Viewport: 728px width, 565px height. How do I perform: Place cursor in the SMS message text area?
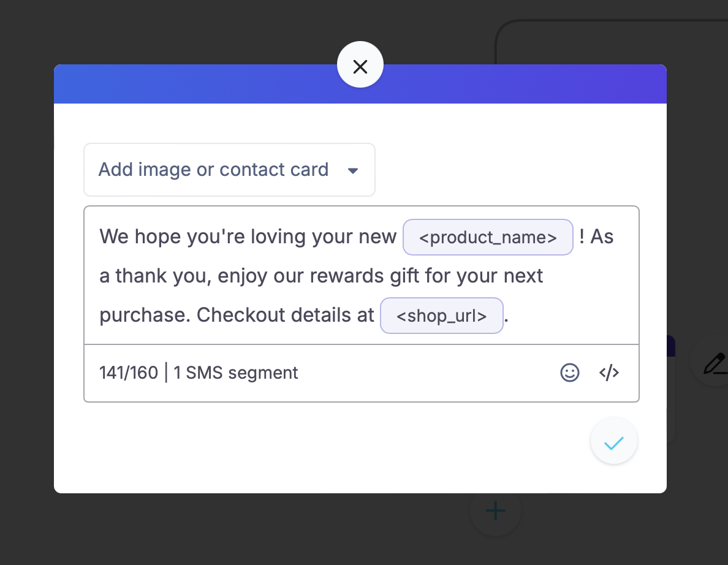[x=362, y=275]
